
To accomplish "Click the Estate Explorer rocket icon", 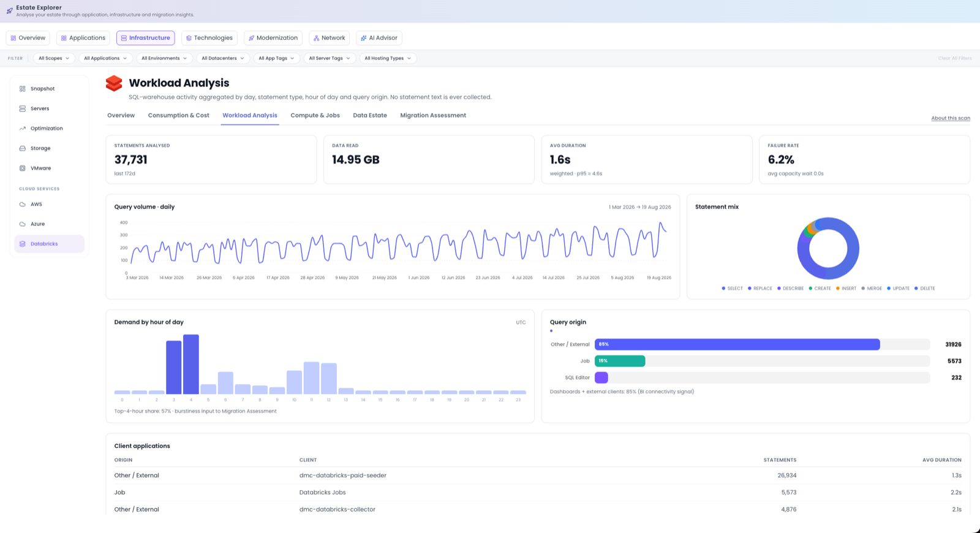I will [9, 11].
